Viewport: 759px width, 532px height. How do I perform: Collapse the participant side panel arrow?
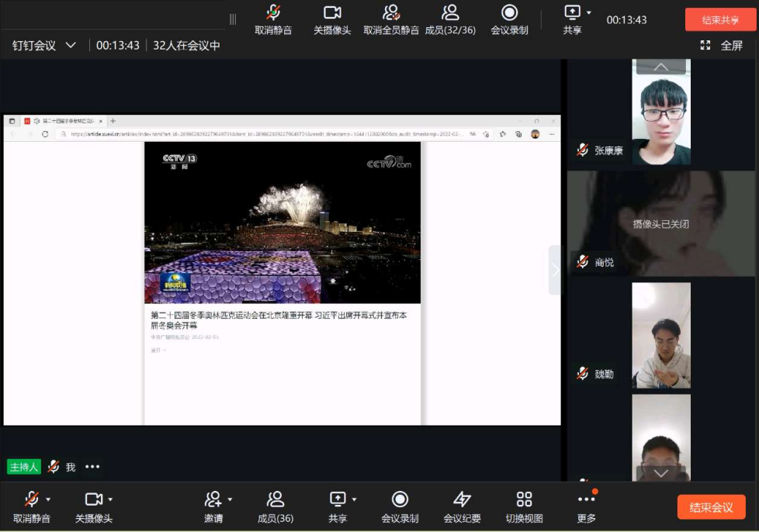tap(554, 270)
